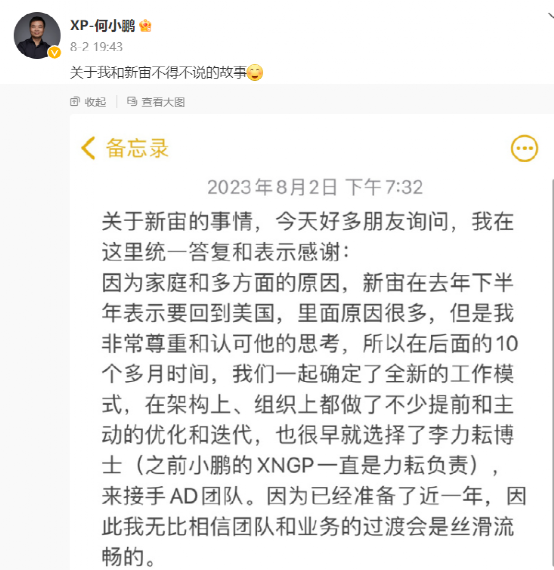
Task: Click the post caption 关于我和新宙不得不说的故事
Action: [158, 72]
